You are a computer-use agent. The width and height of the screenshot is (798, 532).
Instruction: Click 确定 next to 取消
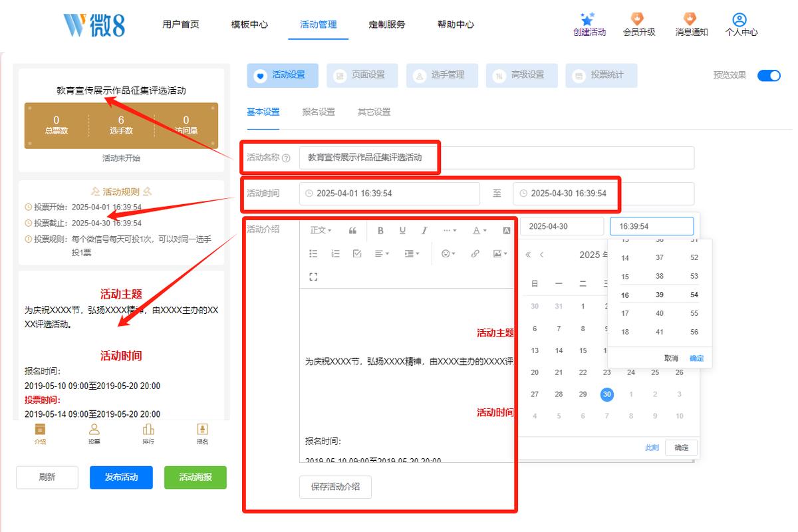(x=696, y=358)
